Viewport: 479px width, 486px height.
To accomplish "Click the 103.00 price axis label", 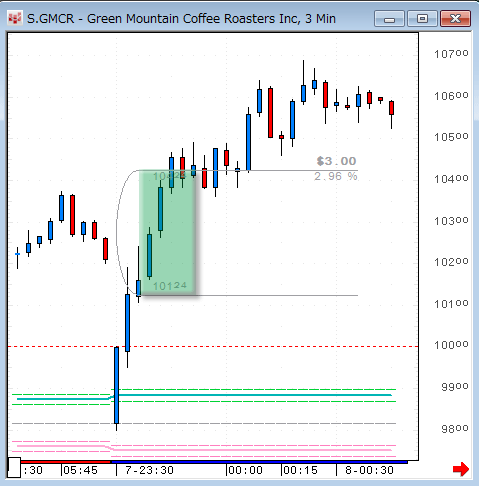I will point(451,221).
